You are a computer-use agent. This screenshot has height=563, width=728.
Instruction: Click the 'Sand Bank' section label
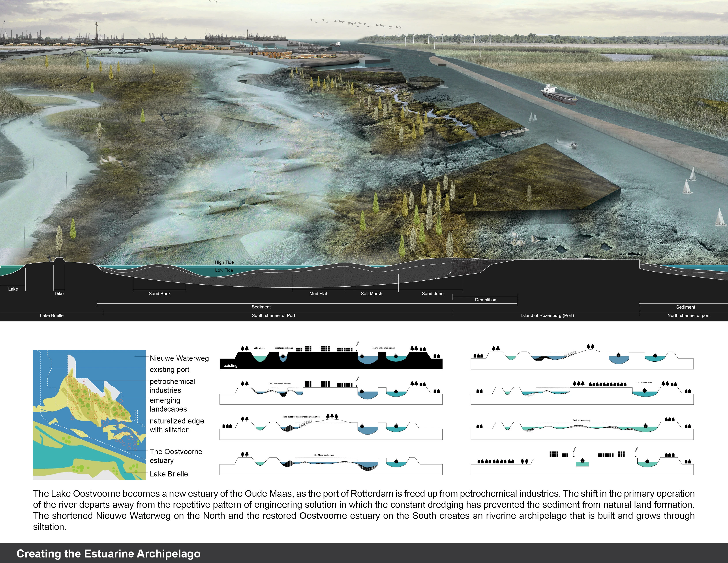(x=160, y=293)
